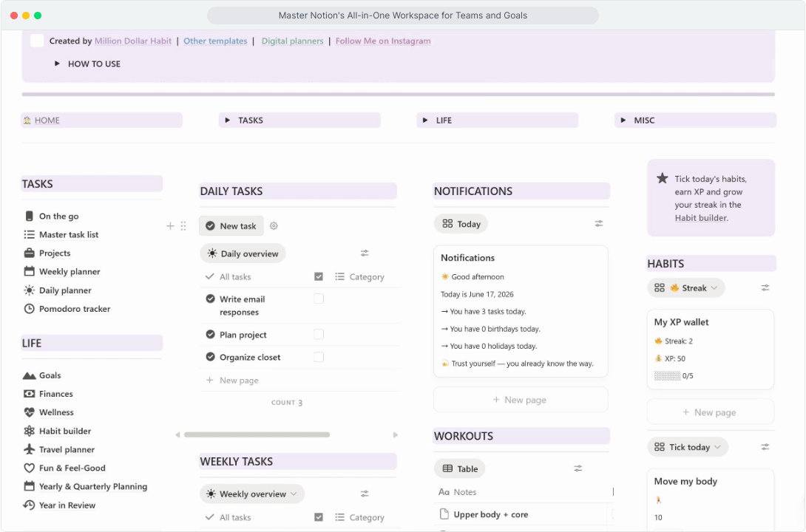Image resolution: width=806 pixels, height=532 pixels.
Task: Click the left scroll arrow under Daily tasks
Action: pyautogui.click(x=178, y=435)
